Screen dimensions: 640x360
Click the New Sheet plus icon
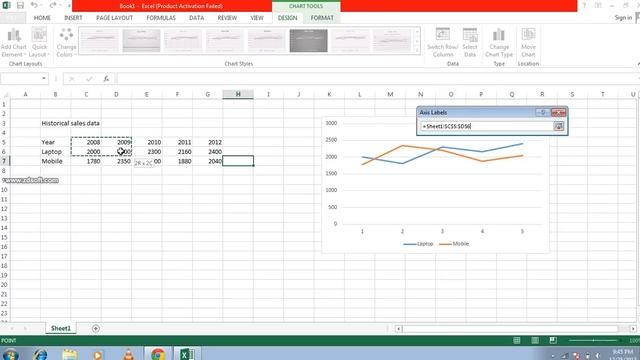(x=96, y=328)
